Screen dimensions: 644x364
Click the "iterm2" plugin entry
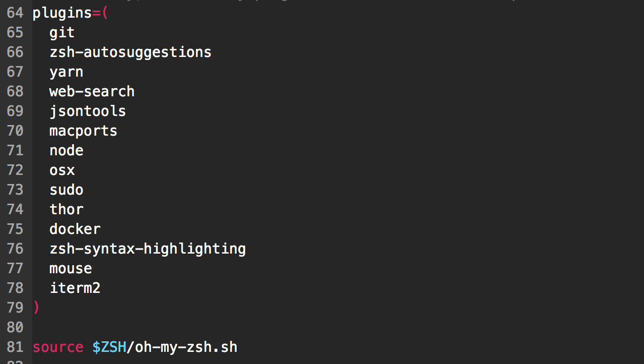click(75, 288)
